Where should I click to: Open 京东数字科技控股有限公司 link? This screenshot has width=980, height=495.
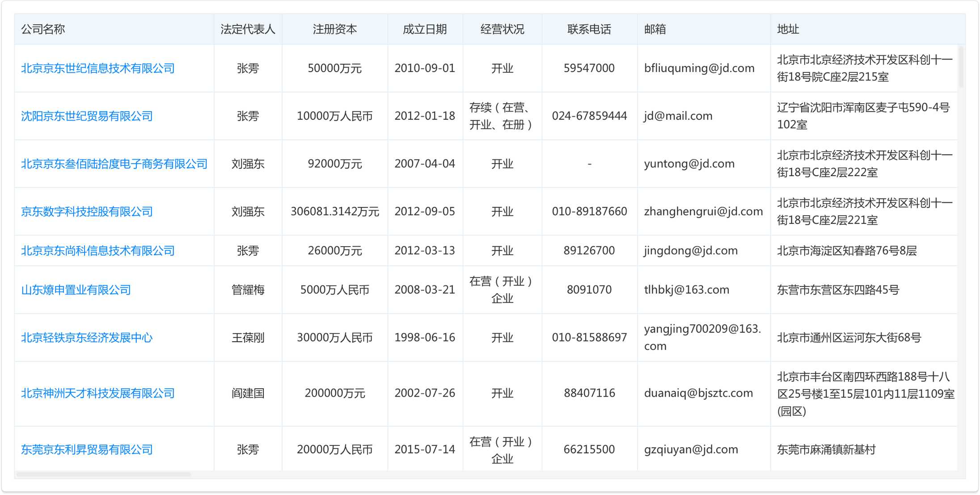tap(87, 212)
